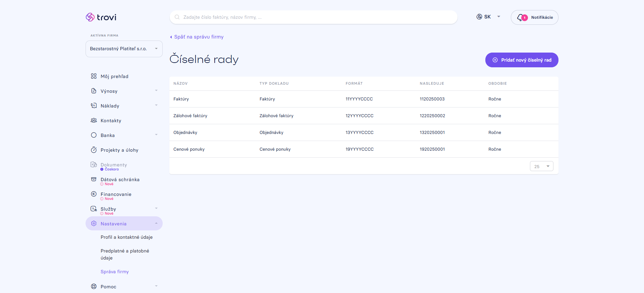
Task: Click the Služby search-document icon
Action: 94,209
